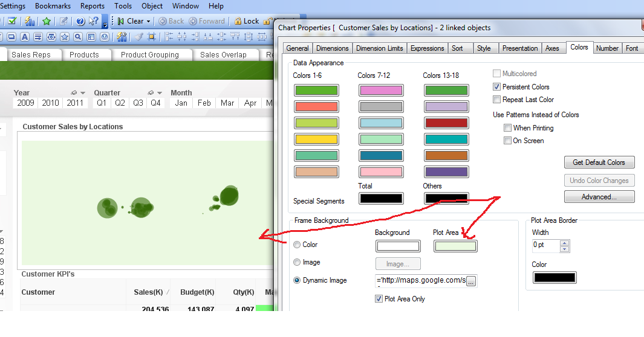This screenshot has width=644, height=337.
Task: Click the Align Bottom layout icon
Action: click(208, 36)
